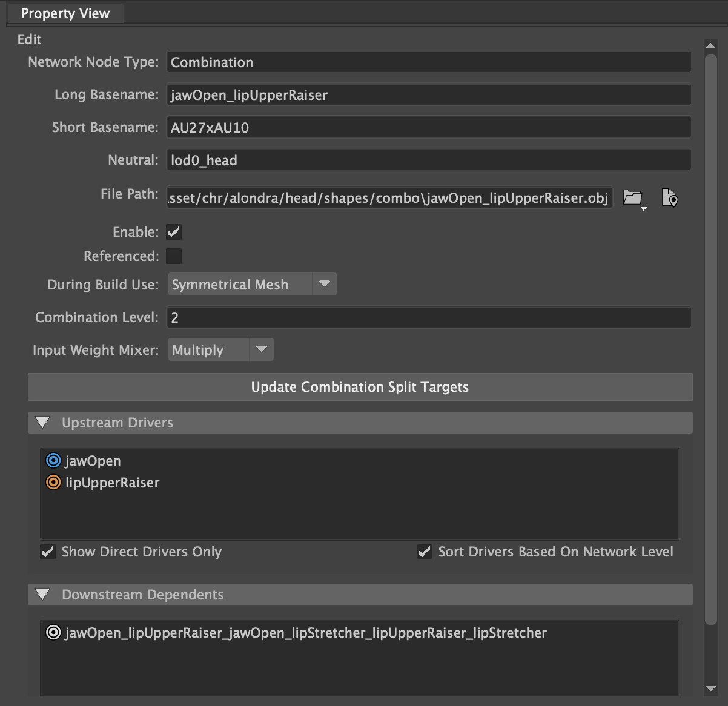This screenshot has width=728, height=706.
Task: Click the file locate pin icon
Action: 670,198
